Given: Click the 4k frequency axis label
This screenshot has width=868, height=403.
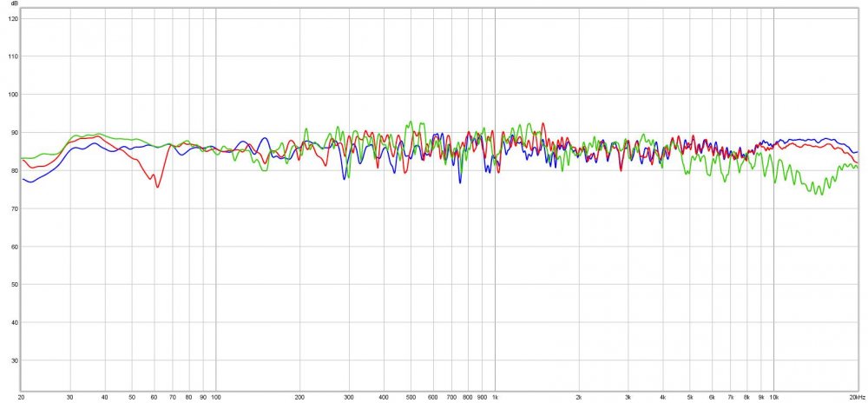Looking at the screenshot, I should coord(662,398).
